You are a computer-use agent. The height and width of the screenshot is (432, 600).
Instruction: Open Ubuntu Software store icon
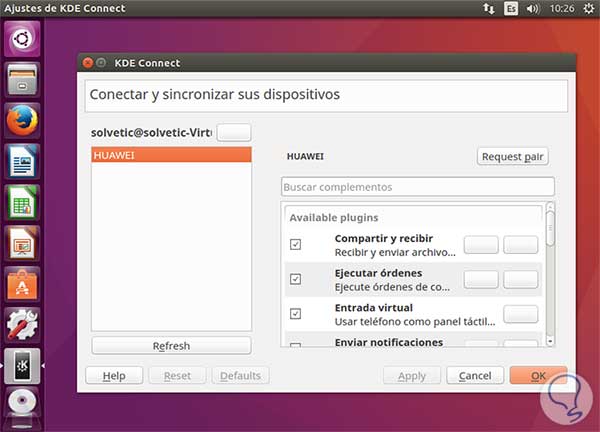pyautogui.click(x=22, y=284)
